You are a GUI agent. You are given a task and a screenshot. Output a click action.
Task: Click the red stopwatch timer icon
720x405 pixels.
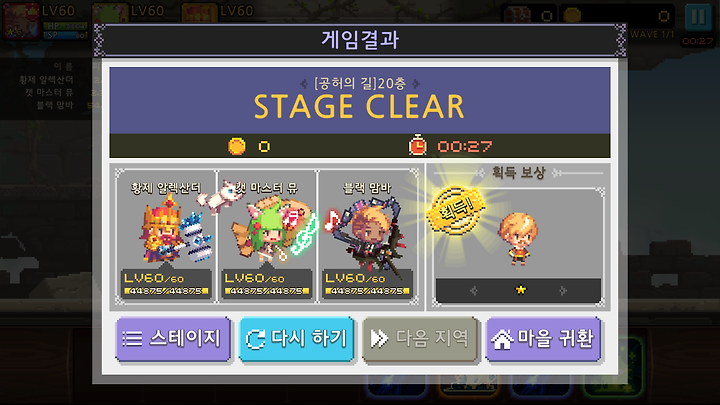[417, 145]
